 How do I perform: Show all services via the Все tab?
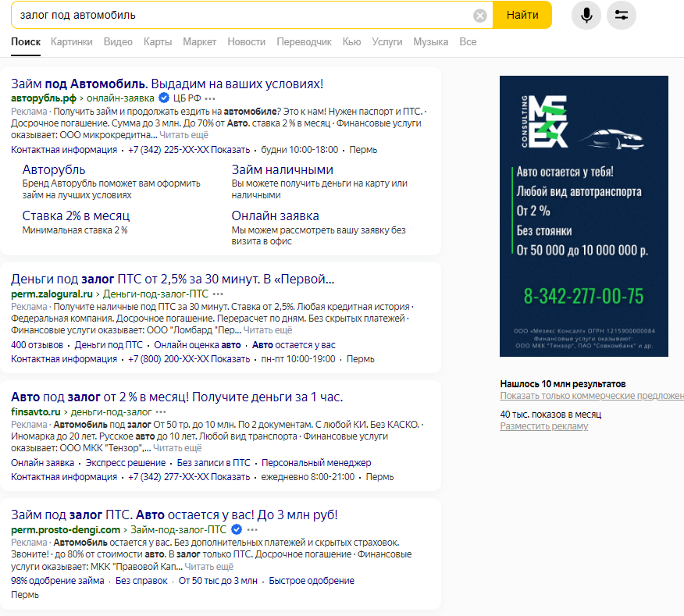pyautogui.click(x=468, y=42)
